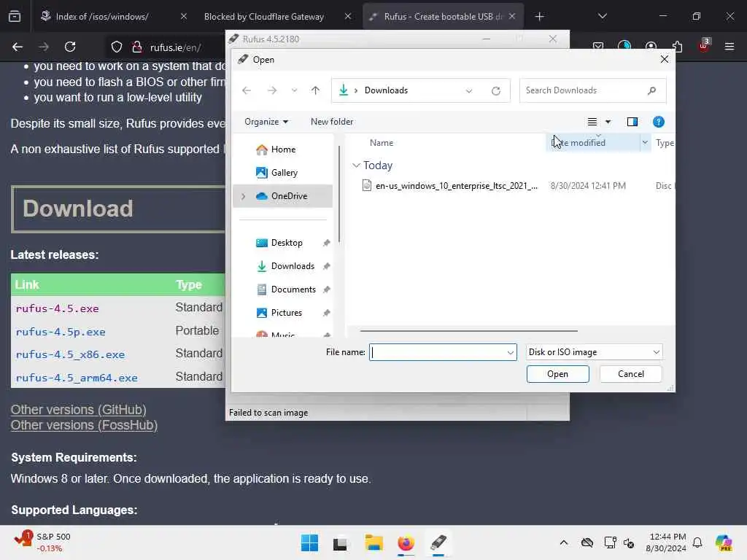Screen dimensions: 747x560
Task: Download rufus-4.5.exe link
Action: click(x=57, y=308)
